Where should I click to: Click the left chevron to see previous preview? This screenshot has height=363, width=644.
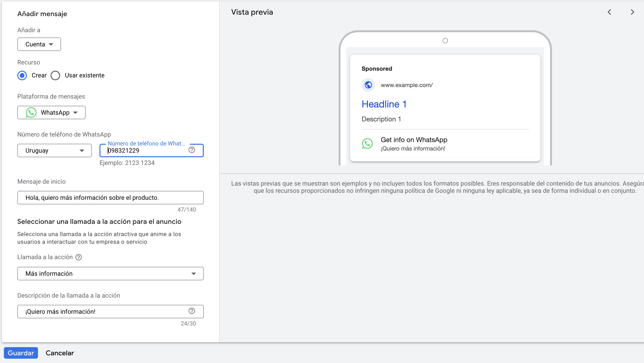pyautogui.click(x=609, y=12)
